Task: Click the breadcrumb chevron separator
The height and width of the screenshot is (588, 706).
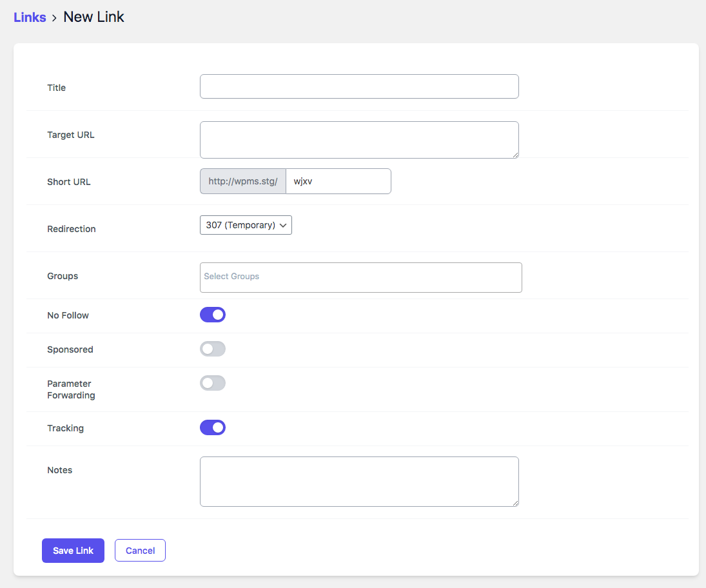Action: point(55,18)
